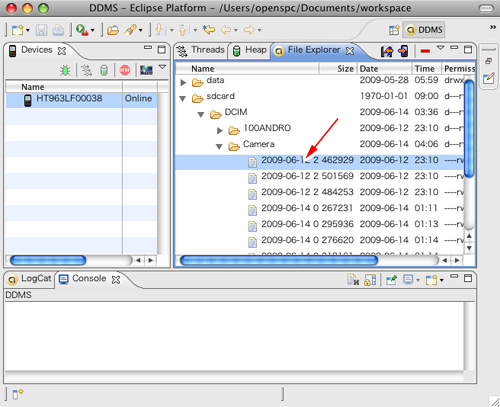Click the Date column header
The height and width of the screenshot is (407, 500).
click(x=384, y=69)
